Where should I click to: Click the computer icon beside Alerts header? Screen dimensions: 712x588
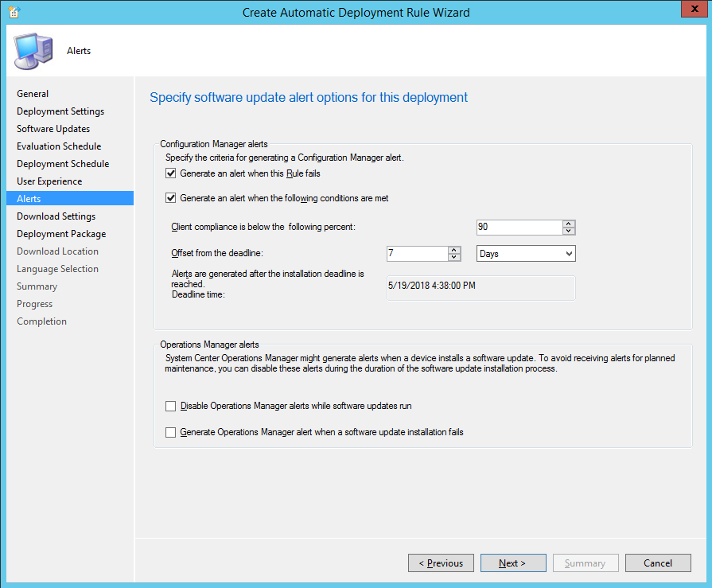tap(32, 52)
